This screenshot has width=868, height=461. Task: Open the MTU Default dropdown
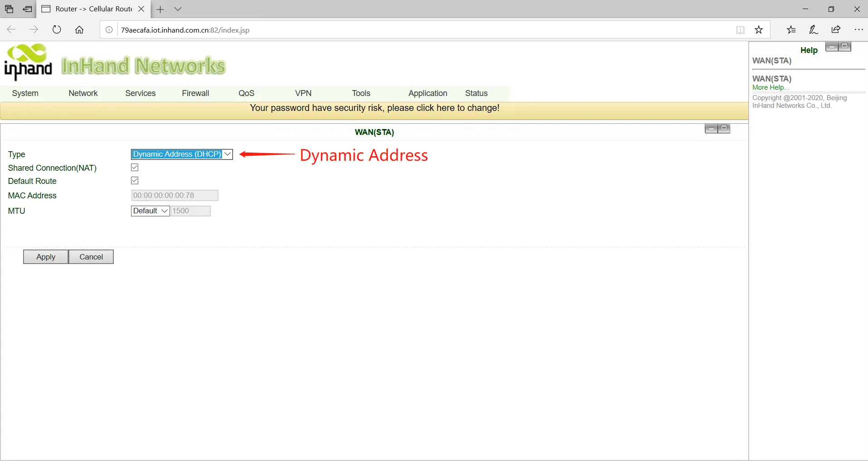pyautogui.click(x=150, y=211)
